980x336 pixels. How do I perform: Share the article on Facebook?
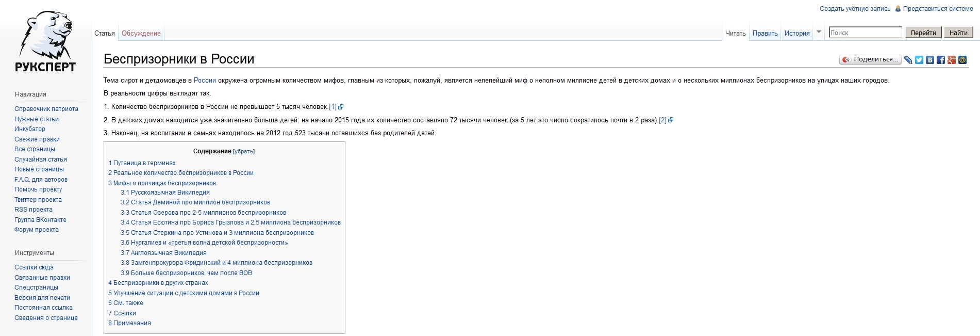[941, 60]
